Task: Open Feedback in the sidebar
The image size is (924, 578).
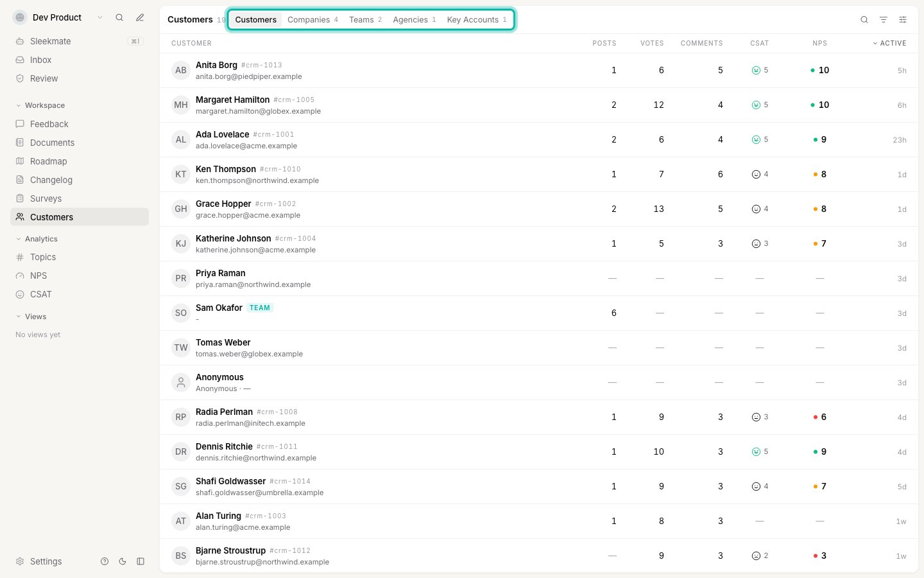Action: (80, 124)
